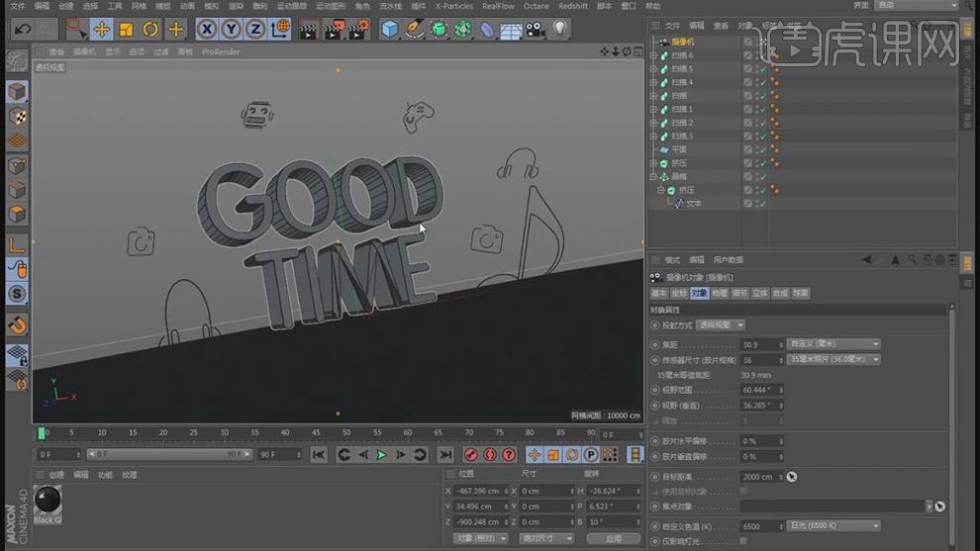Screen dimensions: 980x551
Task: Open the Redshift menu
Action: click(573, 6)
